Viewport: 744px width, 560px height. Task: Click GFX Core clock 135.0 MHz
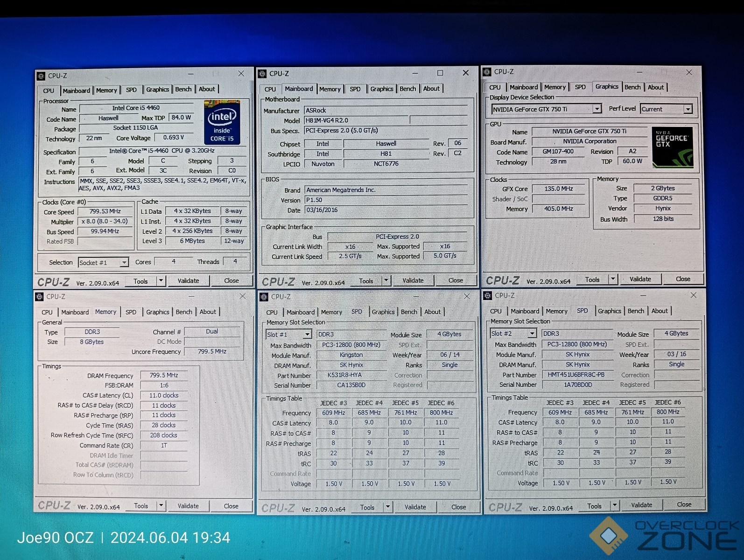coord(559,189)
